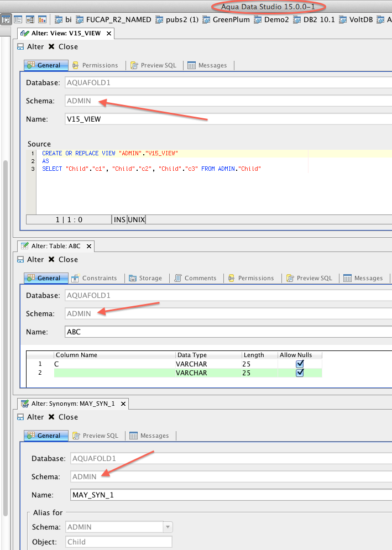Close the Alter: View: V15_VIEW tab
This screenshot has height=550, width=392.
pos(109,33)
